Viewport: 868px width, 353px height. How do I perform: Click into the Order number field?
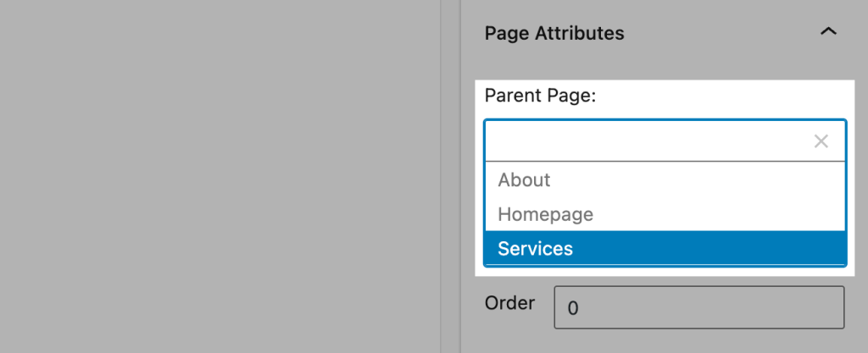click(698, 307)
